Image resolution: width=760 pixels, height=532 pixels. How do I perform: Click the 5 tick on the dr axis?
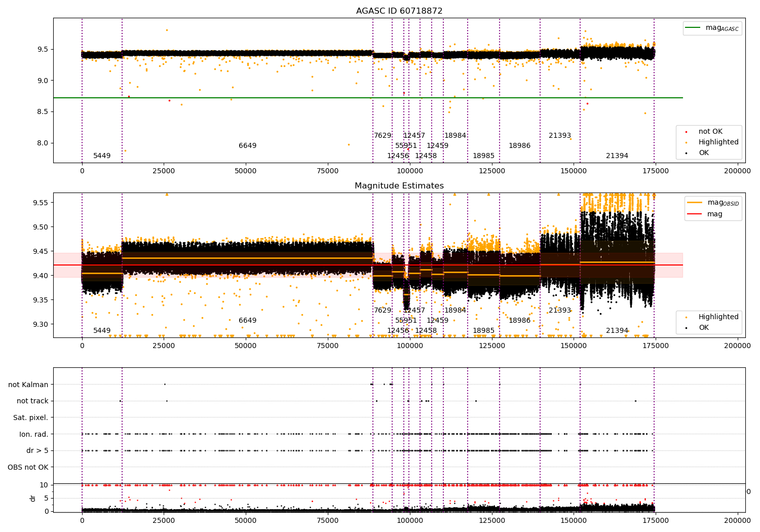click(47, 498)
